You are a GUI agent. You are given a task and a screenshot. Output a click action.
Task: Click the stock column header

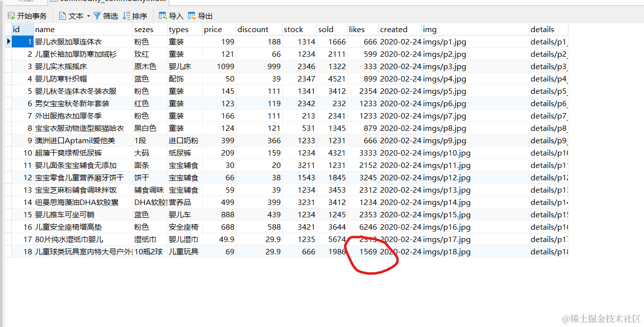pos(300,29)
